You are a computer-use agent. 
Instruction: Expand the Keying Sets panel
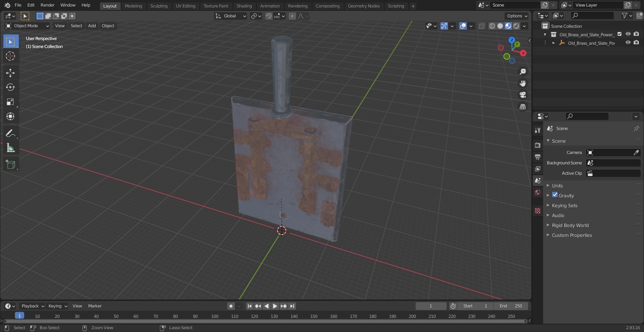tap(564, 205)
